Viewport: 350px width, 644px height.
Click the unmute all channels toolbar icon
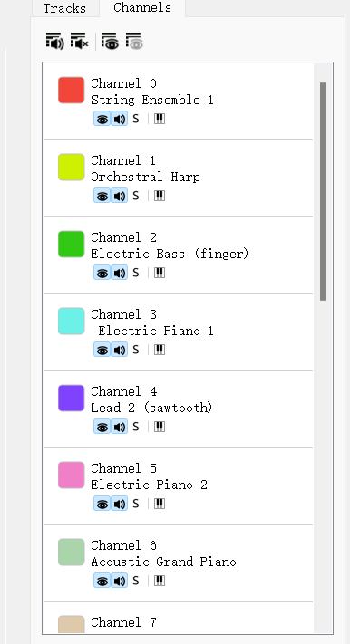(54, 42)
